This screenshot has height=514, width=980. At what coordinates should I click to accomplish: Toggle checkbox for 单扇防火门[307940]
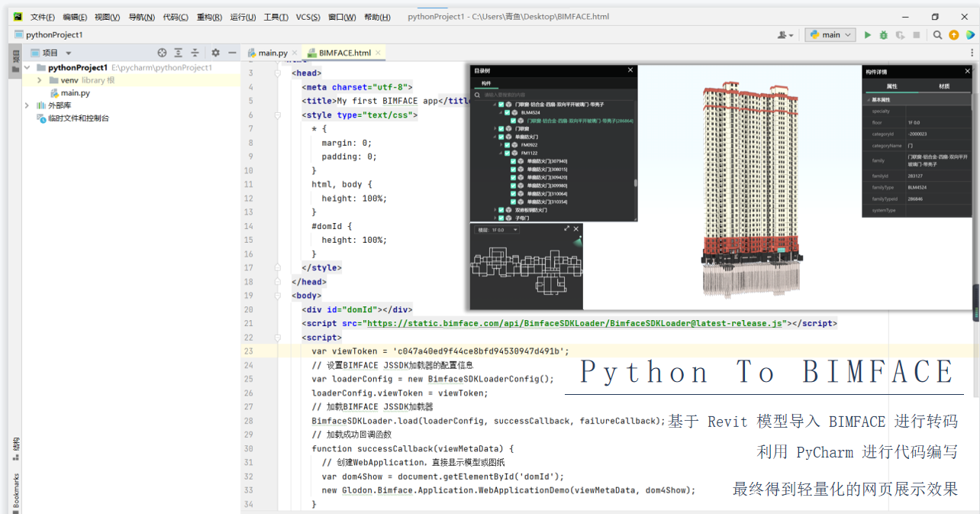[514, 161]
